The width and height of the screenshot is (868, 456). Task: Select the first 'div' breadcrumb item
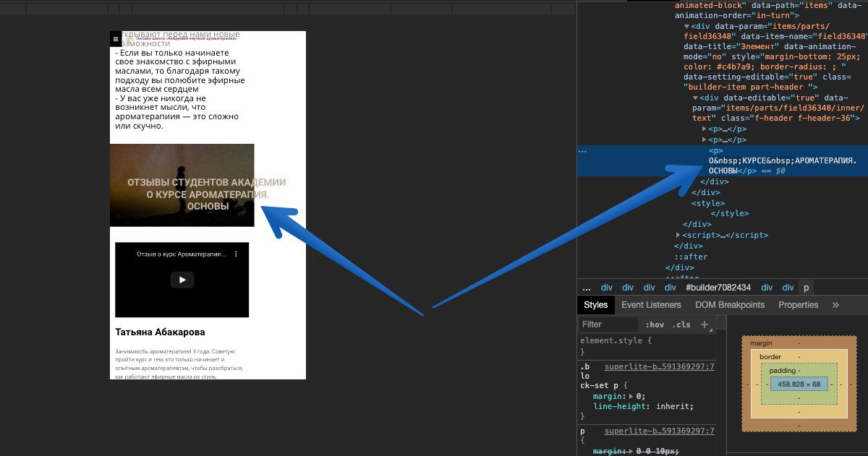pyautogui.click(x=607, y=287)
